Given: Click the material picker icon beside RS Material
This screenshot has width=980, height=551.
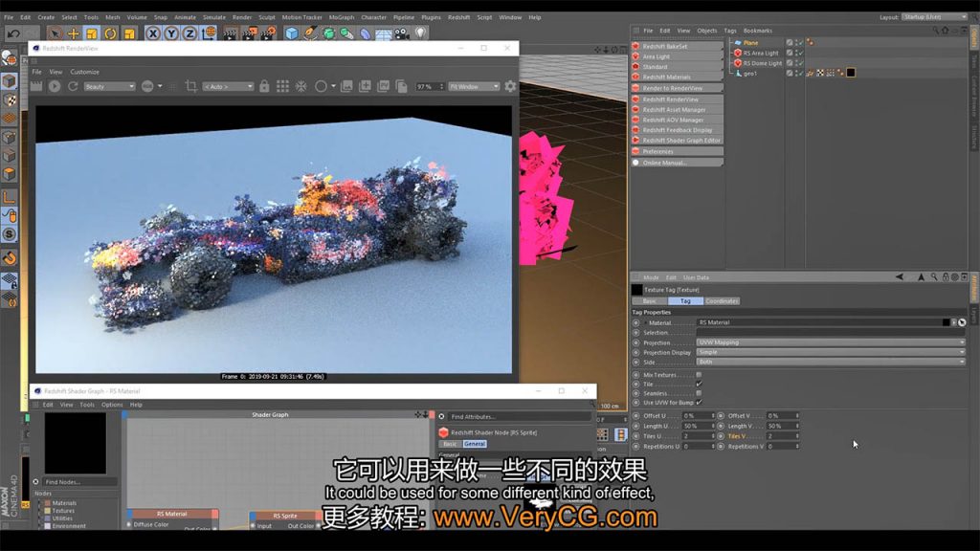Looking at the screenshot, I should [x=962, y=322].
